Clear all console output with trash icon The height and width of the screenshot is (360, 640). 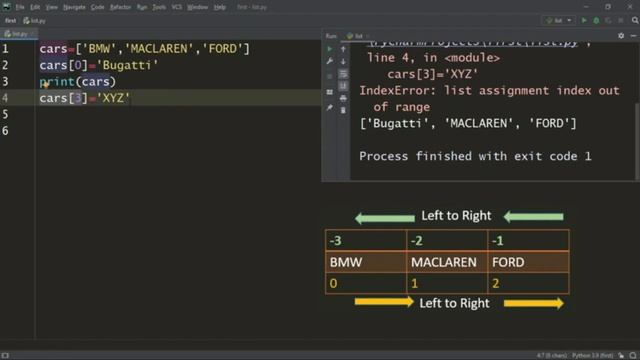[x=343, y=110]
